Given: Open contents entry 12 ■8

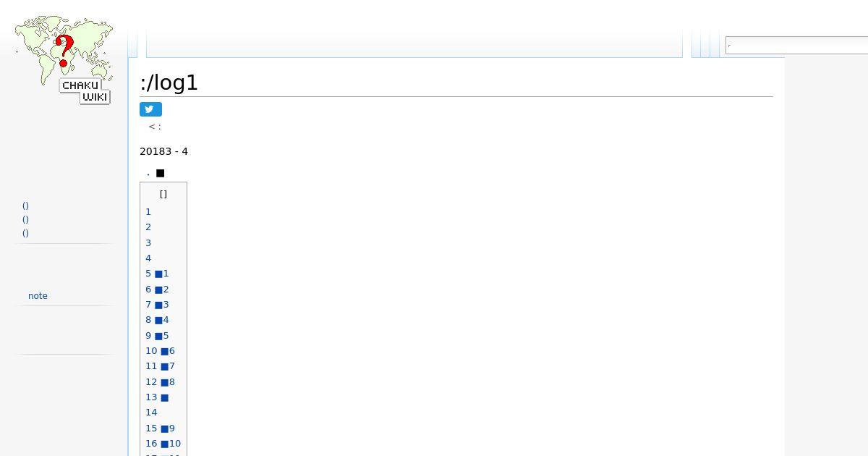Looking at the screenshot, I should tap(160, 382).
